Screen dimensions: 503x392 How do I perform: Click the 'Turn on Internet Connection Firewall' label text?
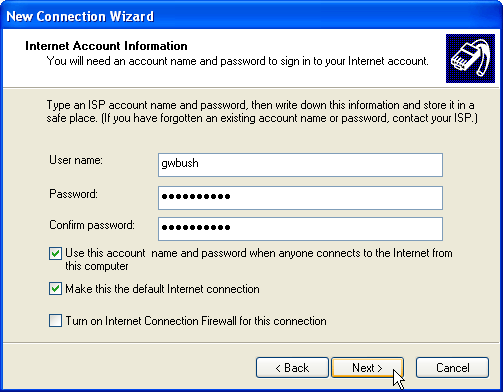tap(196, 321)
